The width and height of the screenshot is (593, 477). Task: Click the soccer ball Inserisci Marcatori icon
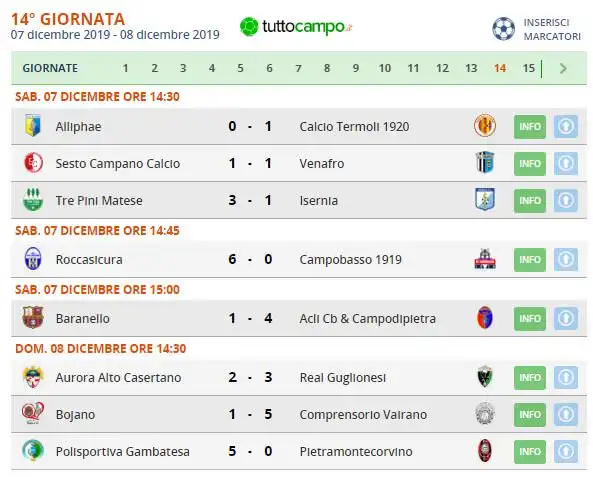point(503,29)
